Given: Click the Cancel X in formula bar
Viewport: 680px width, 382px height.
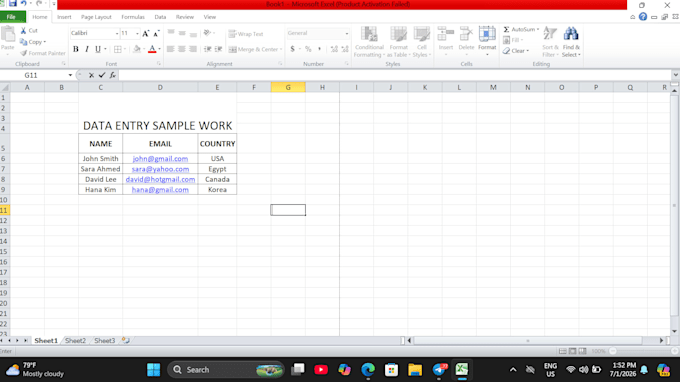Looking at the screenshot, I should click(91, 75).
